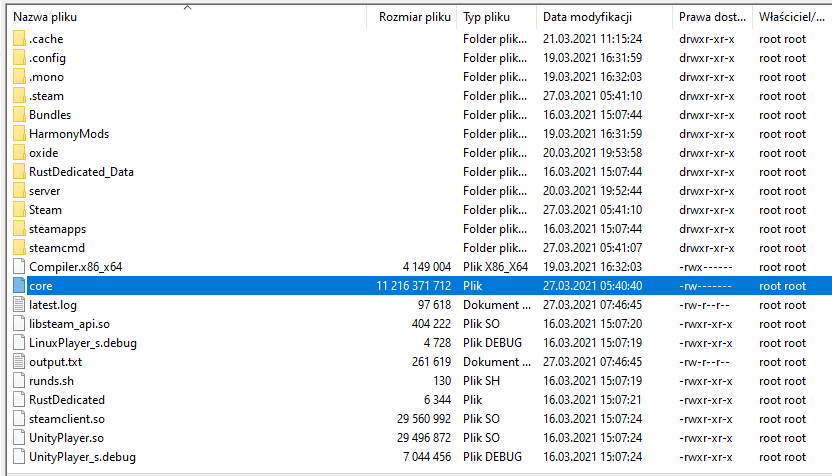Click the core file size 11 216 371 712
Screen dimensions: 832x476
pos(414,286)
